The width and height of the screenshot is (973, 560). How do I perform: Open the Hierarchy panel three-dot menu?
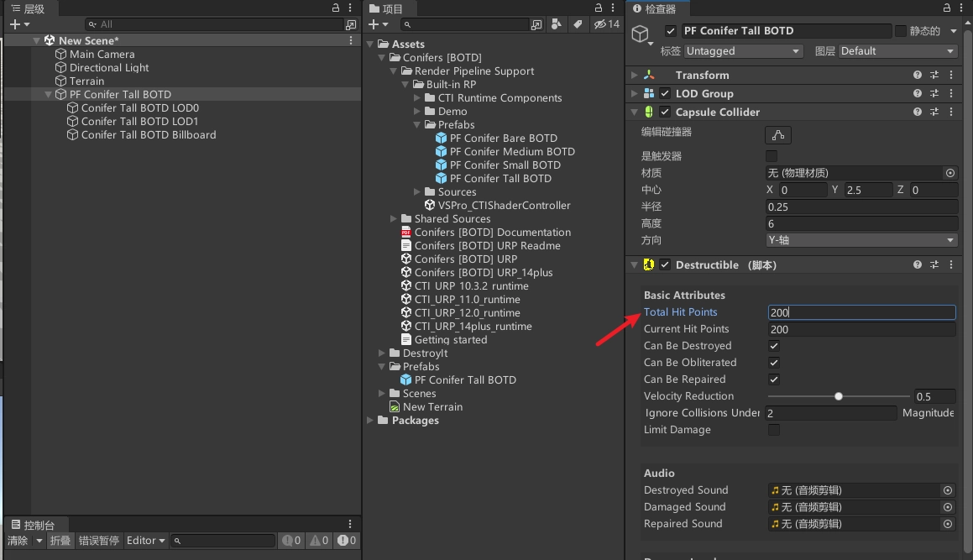pyautogui.click(x=350, y=8)
